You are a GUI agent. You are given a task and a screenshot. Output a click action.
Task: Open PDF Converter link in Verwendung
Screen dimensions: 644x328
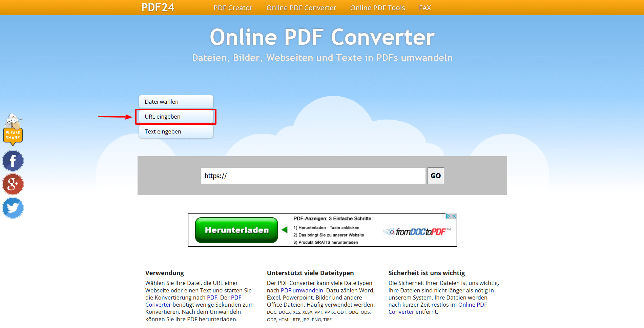[193, 301]
